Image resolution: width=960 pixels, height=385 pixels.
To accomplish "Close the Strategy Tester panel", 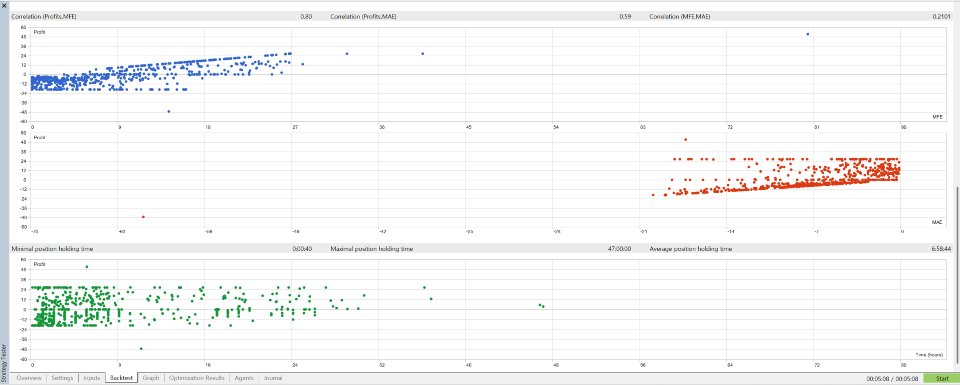I will click(4, 6).
